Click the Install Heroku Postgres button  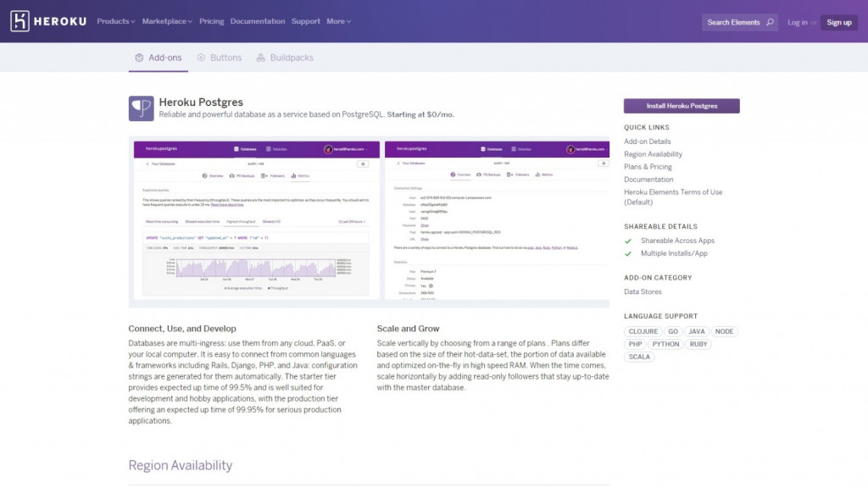(682, 106)
